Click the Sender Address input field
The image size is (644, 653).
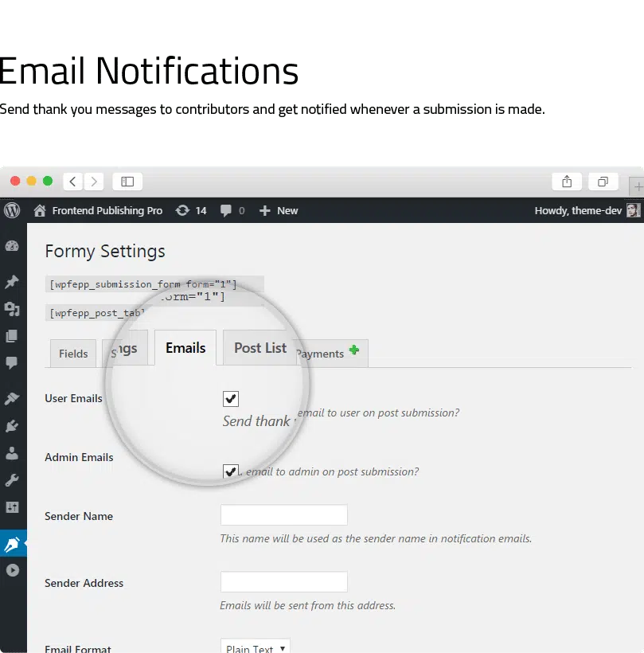coord(284,582)
